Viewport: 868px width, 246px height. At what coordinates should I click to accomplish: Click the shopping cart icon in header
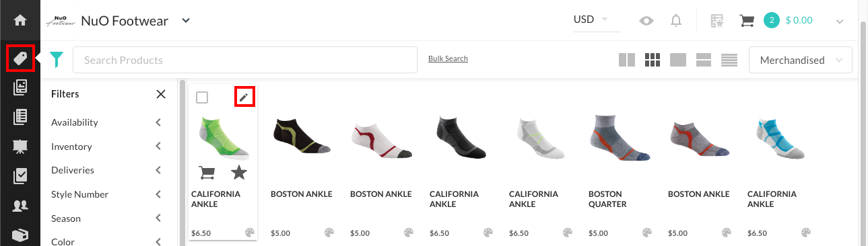(x=747, y=21)
